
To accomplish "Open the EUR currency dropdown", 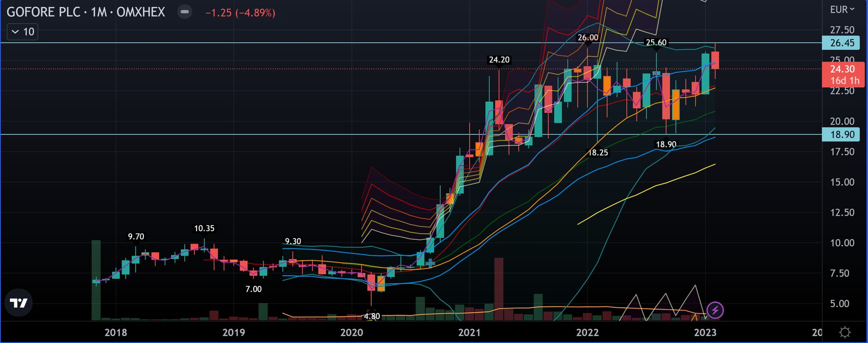I will click(x=842, y=9).
